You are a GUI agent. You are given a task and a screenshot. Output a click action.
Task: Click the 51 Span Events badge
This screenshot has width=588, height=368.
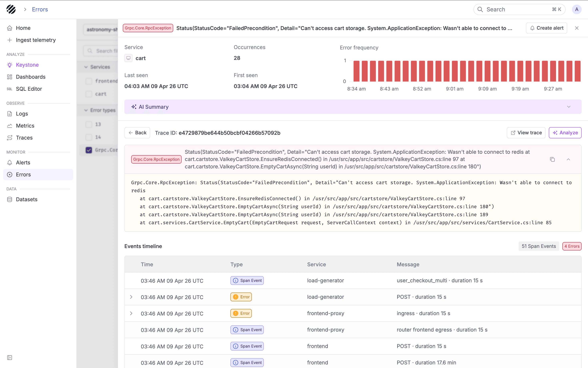(x=539, y=246)
